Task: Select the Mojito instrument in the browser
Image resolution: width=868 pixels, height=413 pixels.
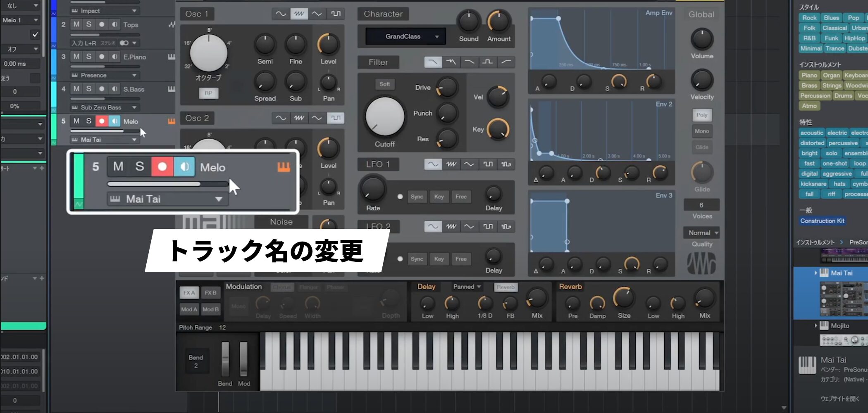Action: [x=839, y=326]
